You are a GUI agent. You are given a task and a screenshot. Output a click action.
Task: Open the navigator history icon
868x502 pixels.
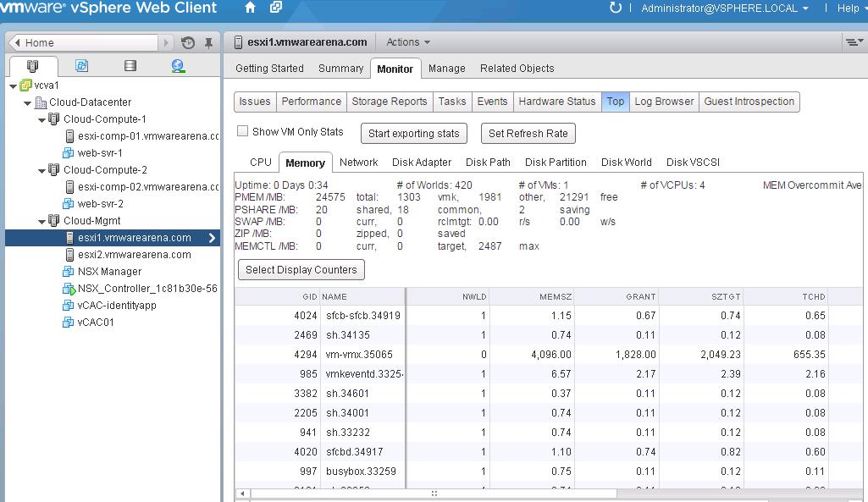pos(188,42)
